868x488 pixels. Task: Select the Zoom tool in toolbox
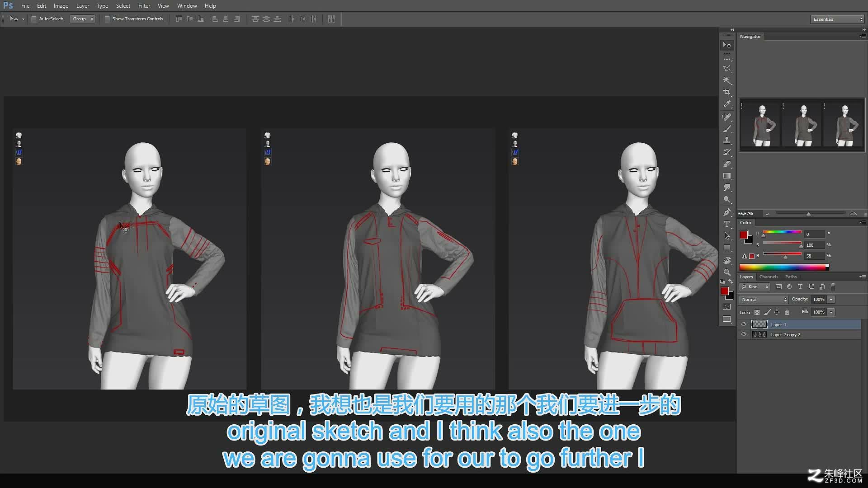[x=727, y=272]
